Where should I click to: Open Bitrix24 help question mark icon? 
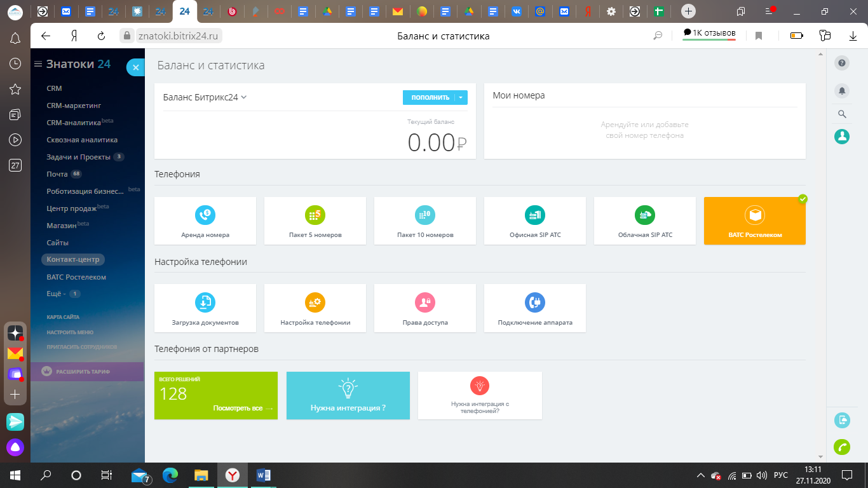tap(842, 63)
